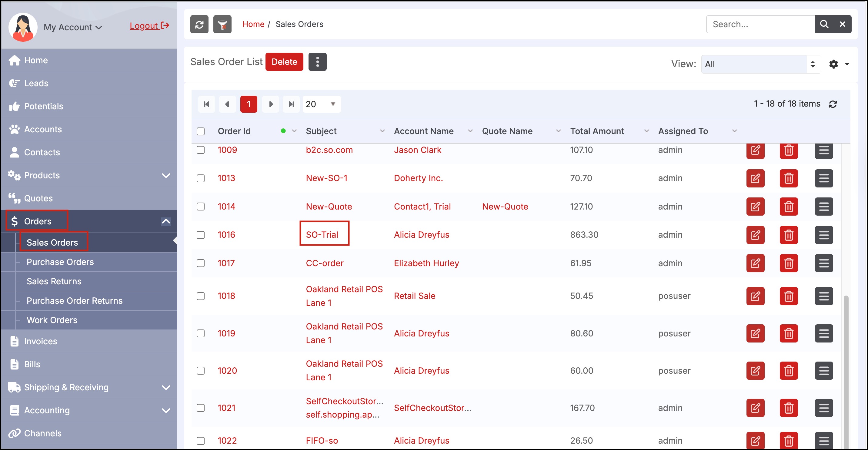This screenshot has width=868, height=450.
Task: Check the box for order 1009
Action: 201,150
